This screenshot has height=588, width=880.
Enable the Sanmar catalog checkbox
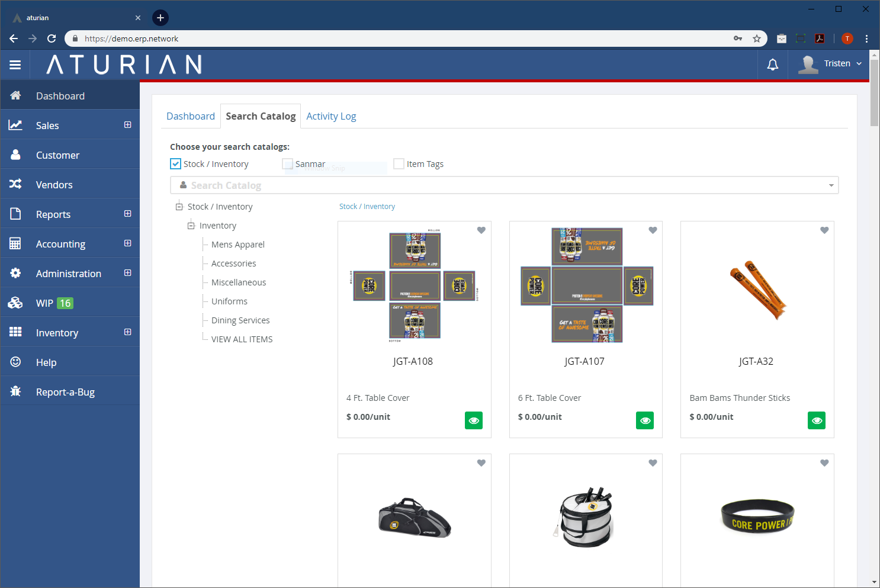point(288,164)
